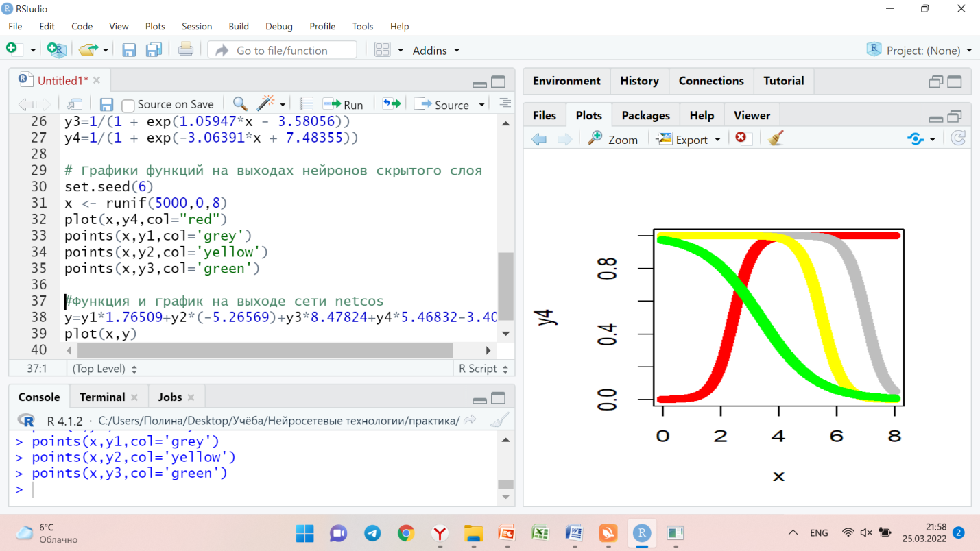Save the current document in main toolbar

tap(128, 49)
